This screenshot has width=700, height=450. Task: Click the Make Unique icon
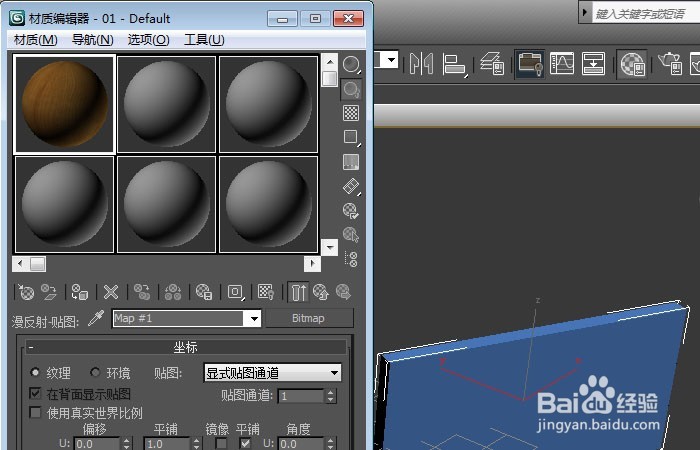pyautogui.click(x=173, y=292)
